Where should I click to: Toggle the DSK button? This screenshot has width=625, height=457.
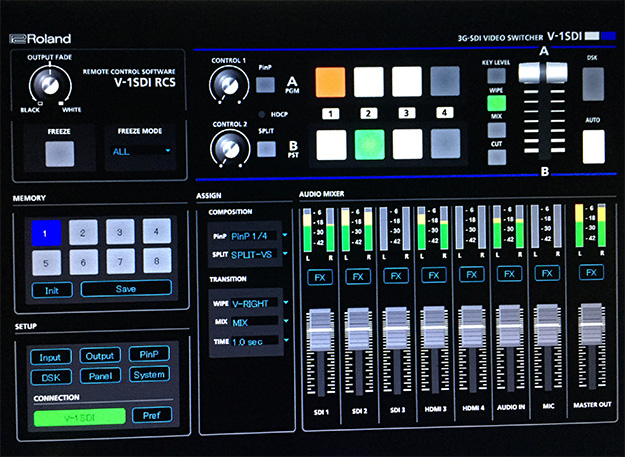click(x=593, y=84)
